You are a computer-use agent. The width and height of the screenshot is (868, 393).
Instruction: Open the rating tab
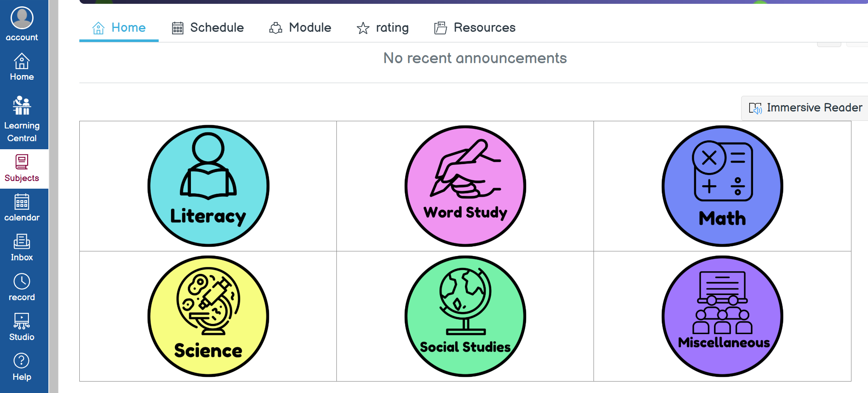click(x=383, y=28)
